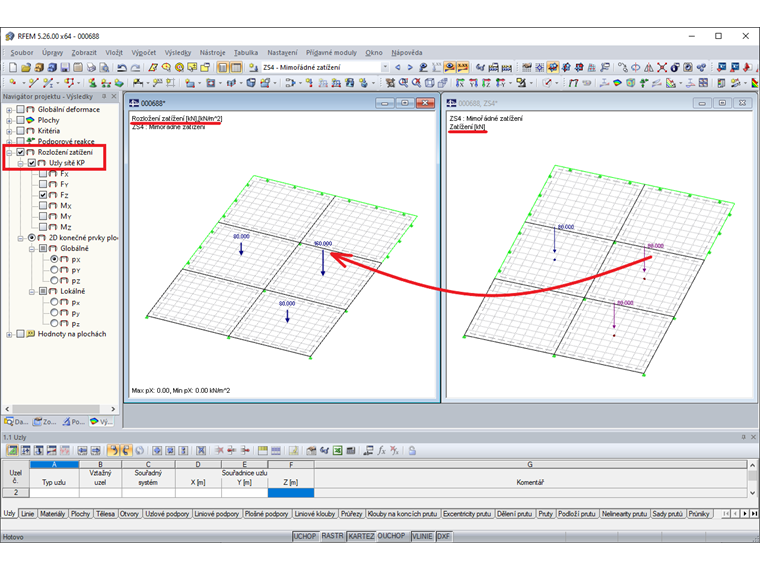Toggle Kritéria checkbox

point(20,130)
